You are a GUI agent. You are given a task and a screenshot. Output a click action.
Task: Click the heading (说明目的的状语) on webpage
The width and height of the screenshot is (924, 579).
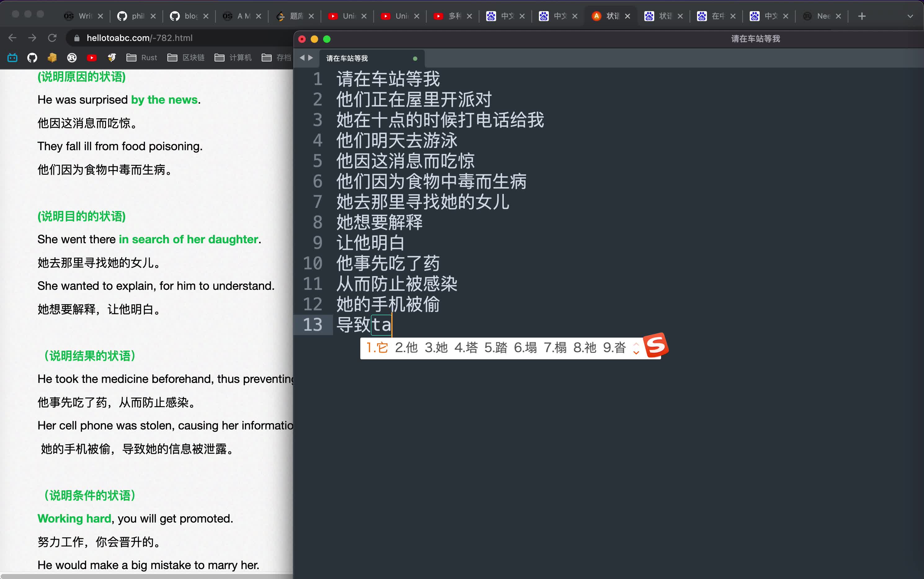pyautogui.click(x=82, y=216)
